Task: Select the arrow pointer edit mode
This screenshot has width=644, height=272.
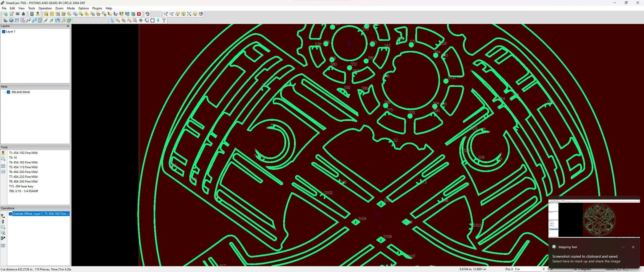Action: (112, 20)
